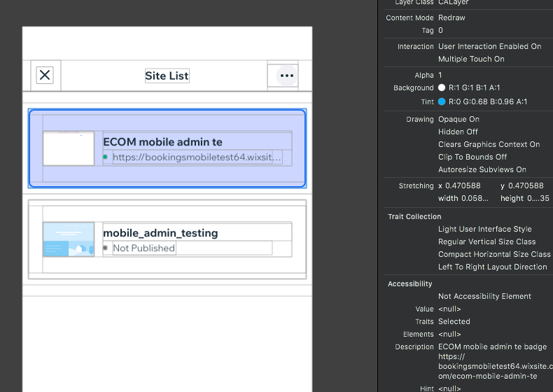
Task: Click the Stretching width 0.058 value
Action: point(463,198)
